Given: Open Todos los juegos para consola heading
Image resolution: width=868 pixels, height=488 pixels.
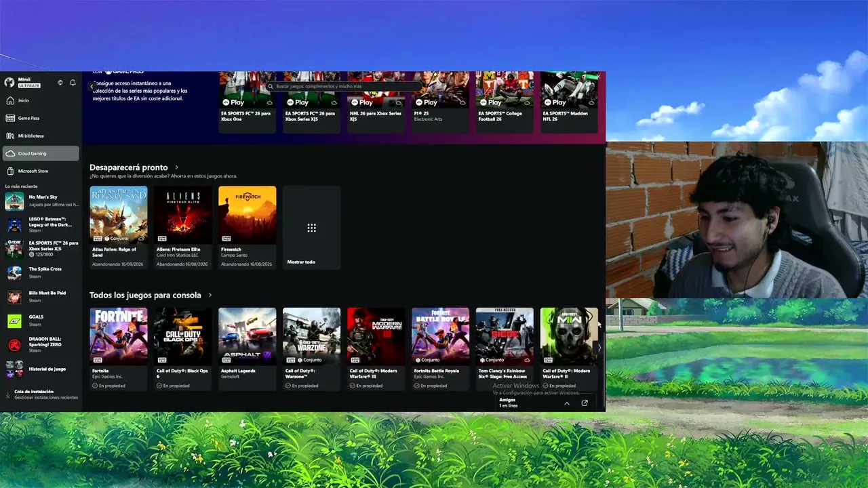Looking at the screenshot, I should coord(145,296).
